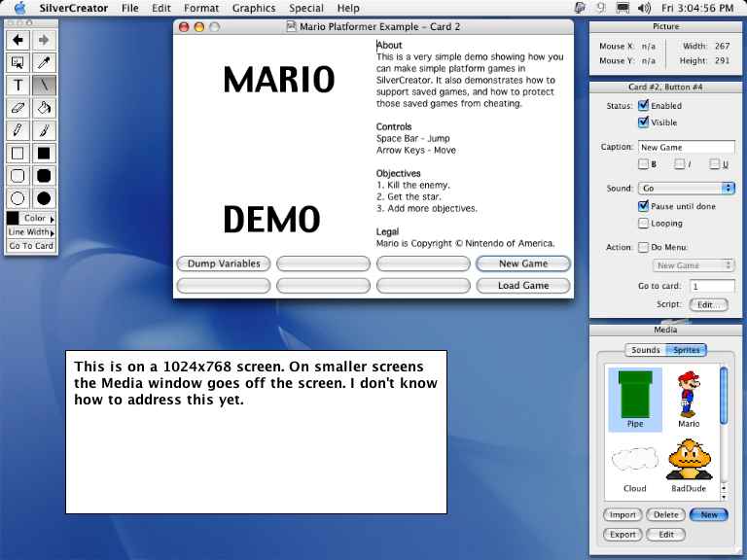
Task: Open the Color popup in tool palette
Action: 38,218
